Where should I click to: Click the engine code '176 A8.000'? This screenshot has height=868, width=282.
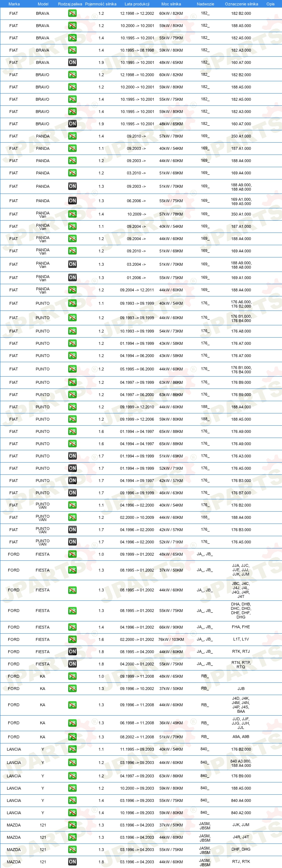tap(241, 331)
